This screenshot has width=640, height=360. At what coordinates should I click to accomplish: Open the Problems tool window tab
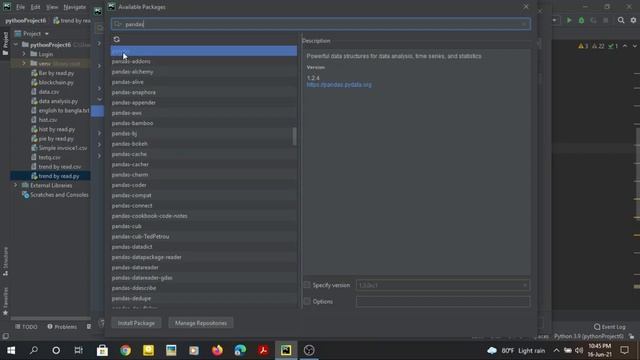click(62, 327)
